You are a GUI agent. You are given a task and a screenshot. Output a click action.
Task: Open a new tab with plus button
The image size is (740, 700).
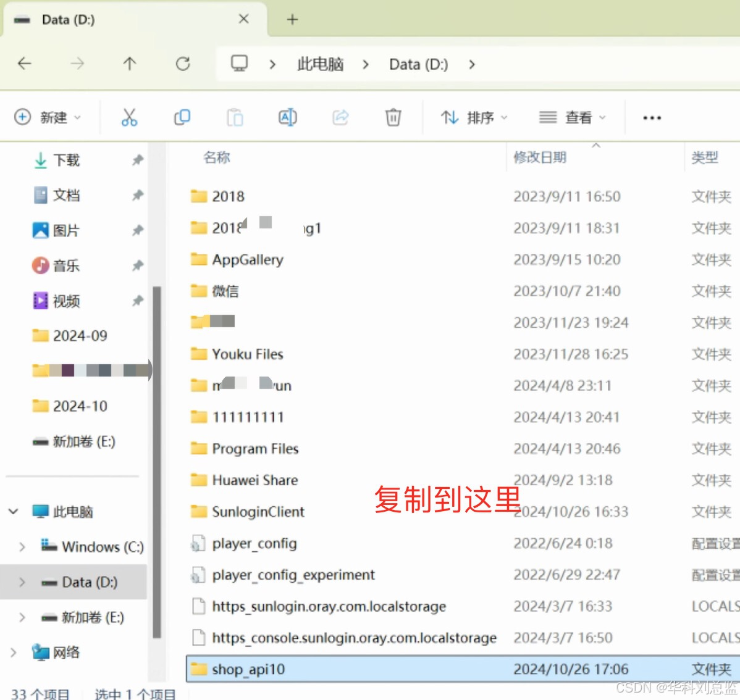point(292,20)
